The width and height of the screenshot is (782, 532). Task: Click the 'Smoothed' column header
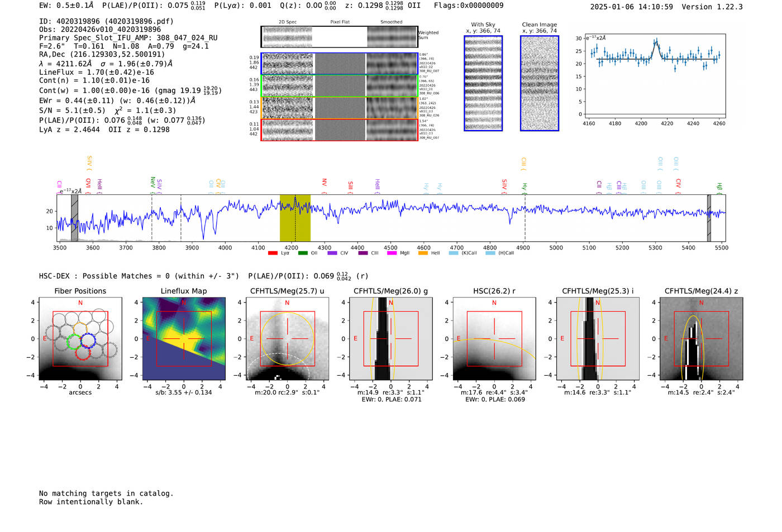(391, 22)
